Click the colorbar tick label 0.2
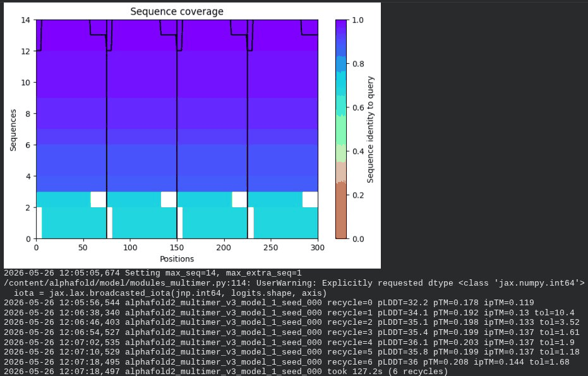 pos(357,195)
